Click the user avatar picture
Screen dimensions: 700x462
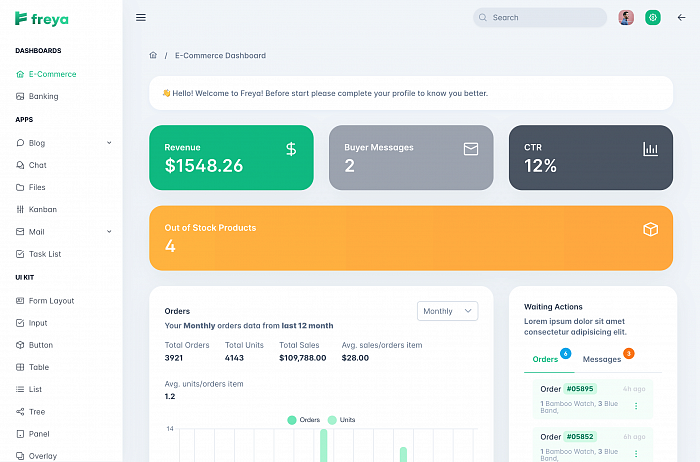626,17
